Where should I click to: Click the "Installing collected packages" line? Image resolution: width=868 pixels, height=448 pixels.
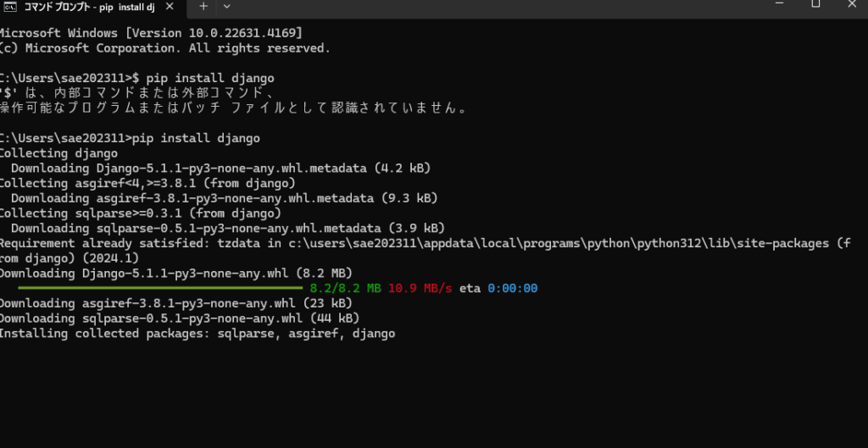pyautogui.click(x=198, y=334)
